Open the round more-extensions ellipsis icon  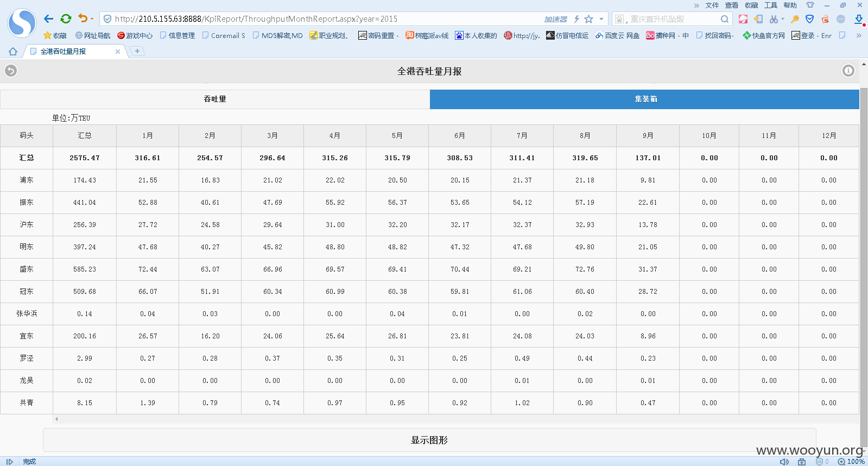tap(841, 19)
